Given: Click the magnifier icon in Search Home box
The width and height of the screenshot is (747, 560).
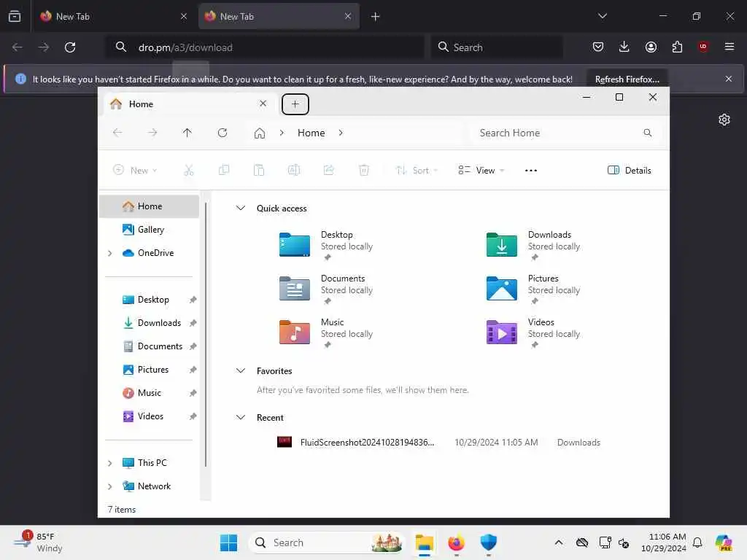Looking at the screenshot, I should [648, 133].
